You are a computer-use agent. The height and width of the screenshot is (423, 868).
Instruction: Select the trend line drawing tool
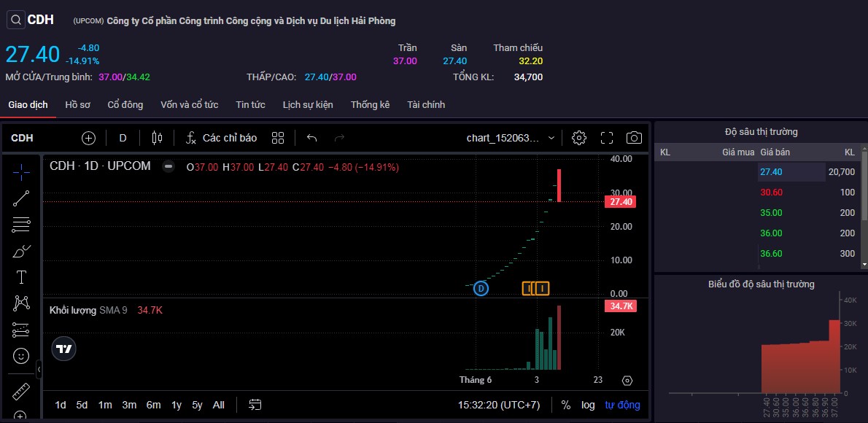click(21, 198)
